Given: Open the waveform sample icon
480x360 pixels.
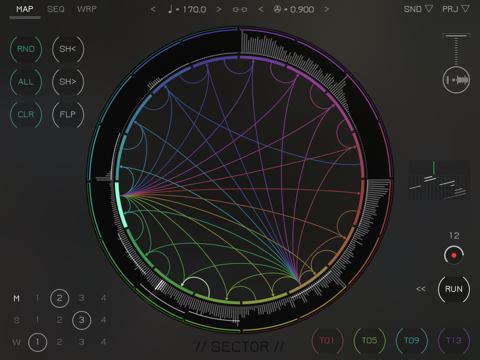Looking at the screenshot, I should click(456, 80).
